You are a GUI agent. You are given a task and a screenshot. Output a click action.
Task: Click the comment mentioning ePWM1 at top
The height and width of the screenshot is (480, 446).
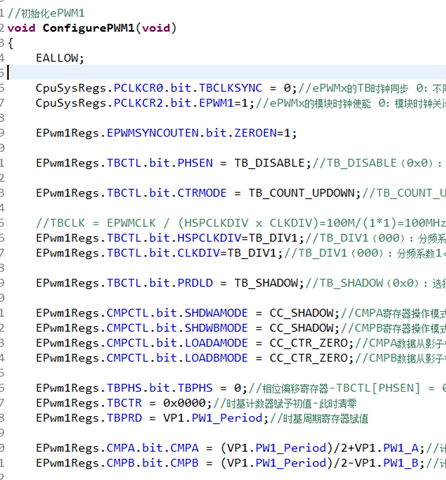click(46, 13)
